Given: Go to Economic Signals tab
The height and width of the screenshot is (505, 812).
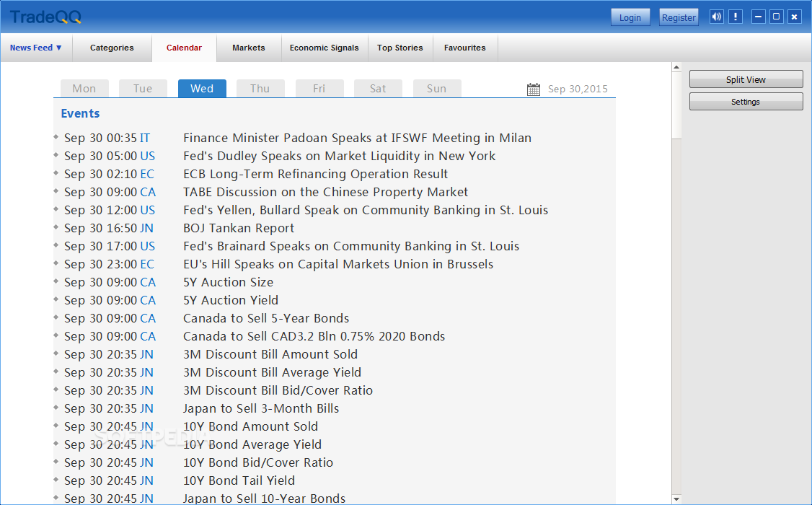Looking at the screenshot, I should click(x=325, y=48).
